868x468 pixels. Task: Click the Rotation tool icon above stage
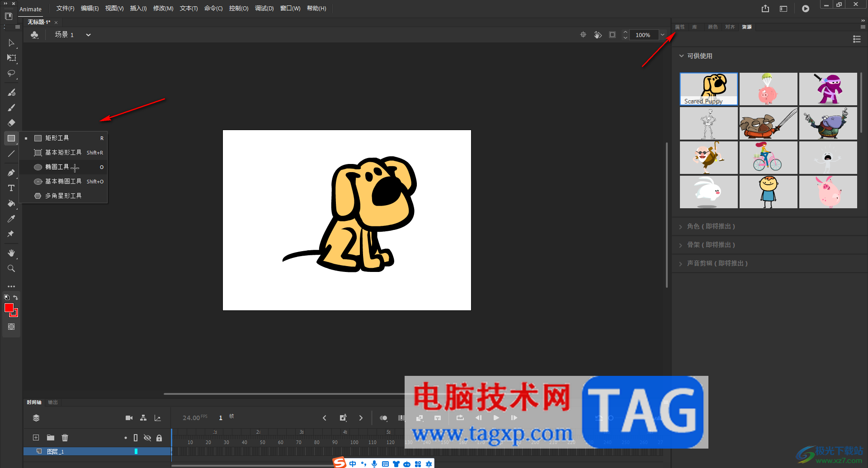[x=598, y=35]
